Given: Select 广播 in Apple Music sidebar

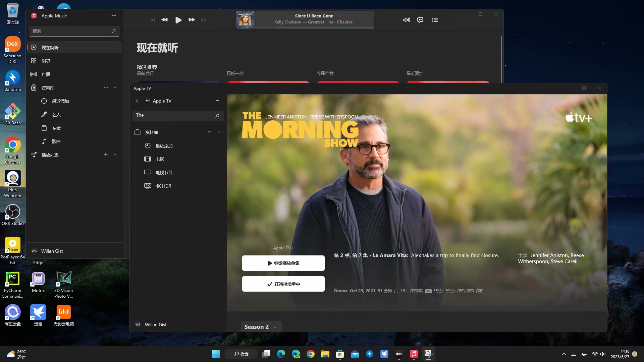Looking at the screenshot, I should [x=46, y=74].
